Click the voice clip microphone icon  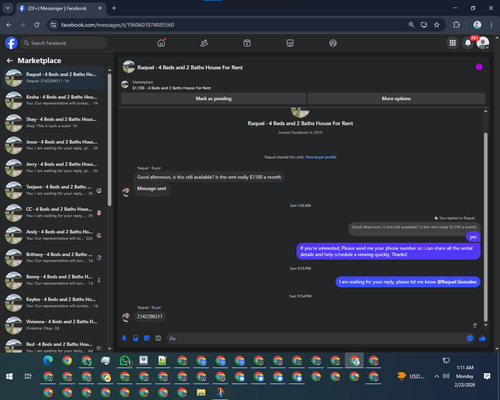click(124, 338)
